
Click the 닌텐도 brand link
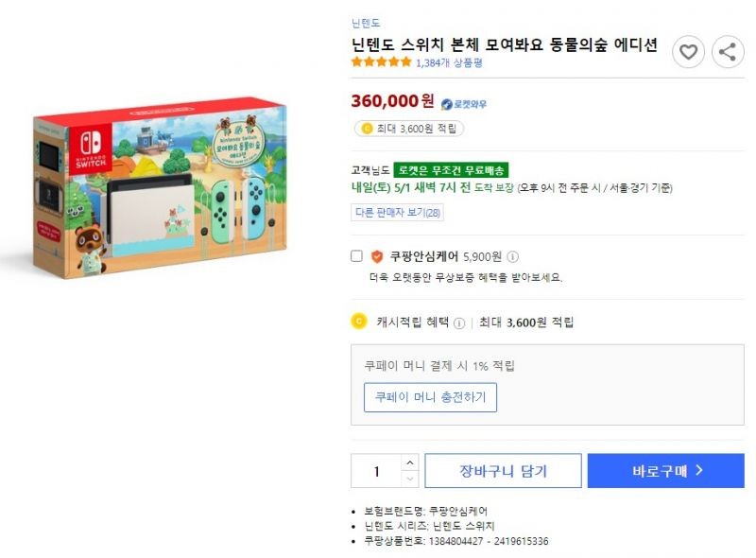point(366,23)
